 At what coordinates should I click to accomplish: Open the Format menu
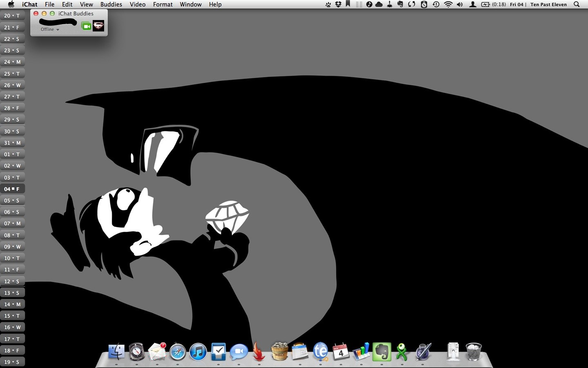[x=163, y=4]
